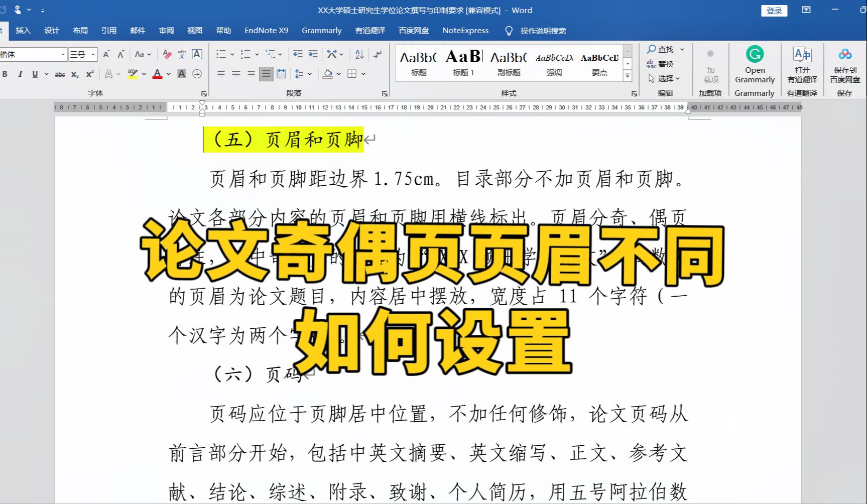This screenshot has height=504, width=867.
Task: Click the Select (选择) button
Action: 664,78
